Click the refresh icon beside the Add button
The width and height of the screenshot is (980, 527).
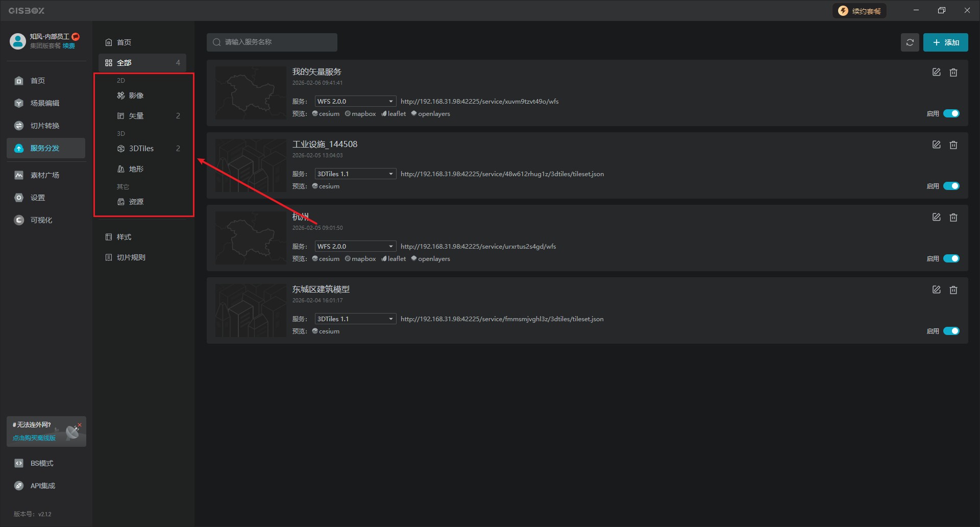[910, 42]
